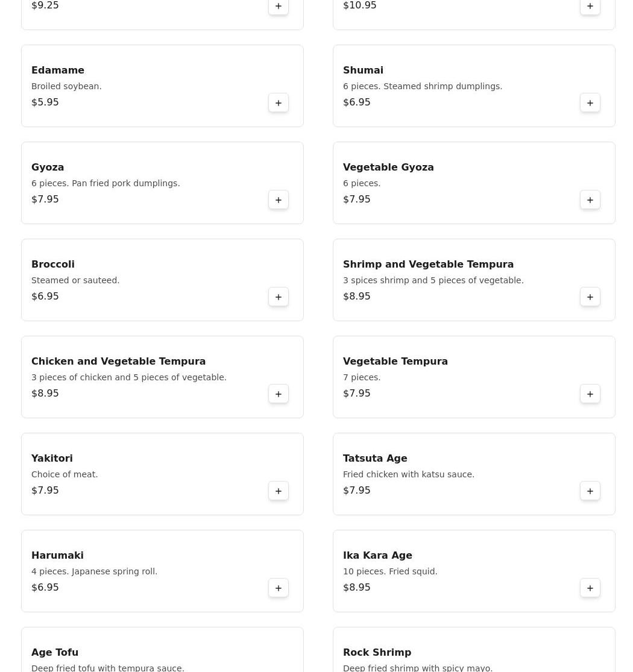Screen dimensions: 633x672
Task: Open the Shumai item title
Action: (x=363, y=71)
